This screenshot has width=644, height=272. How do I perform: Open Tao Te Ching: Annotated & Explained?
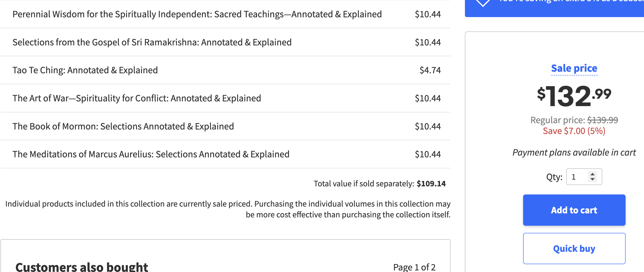[85, 70]
